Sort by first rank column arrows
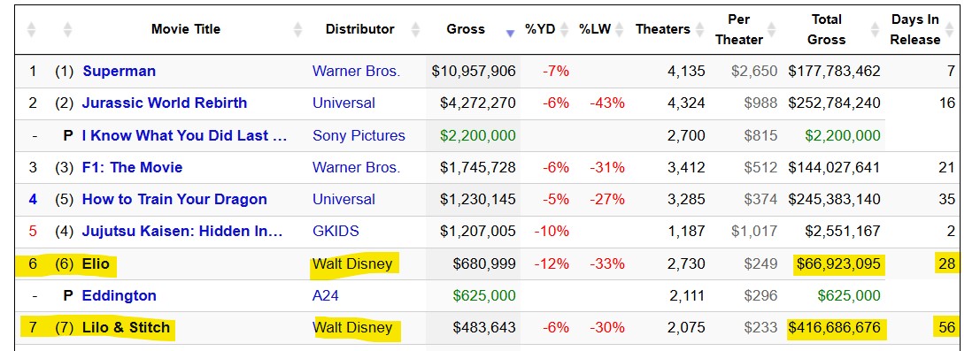The height and width of the screenshot is (351, 980). click(31, 29)
